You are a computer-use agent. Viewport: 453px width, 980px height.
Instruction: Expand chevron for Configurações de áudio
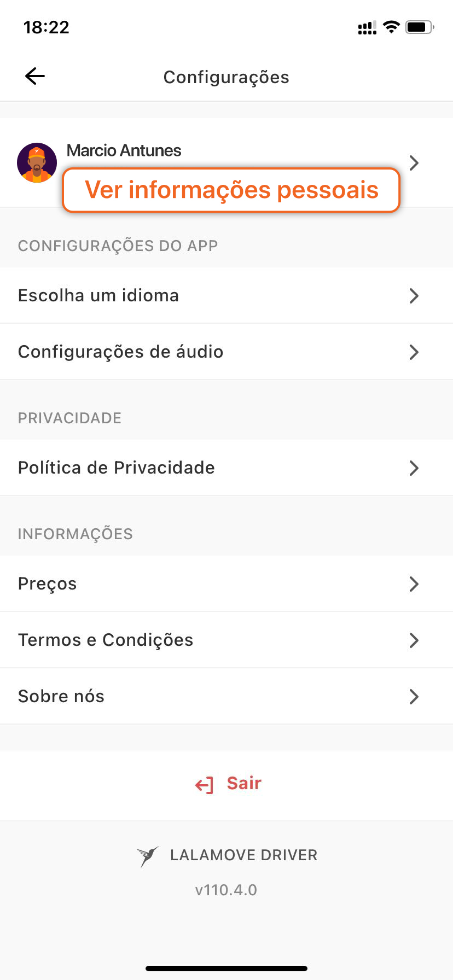pyautogui.click(x=414, y=352)
